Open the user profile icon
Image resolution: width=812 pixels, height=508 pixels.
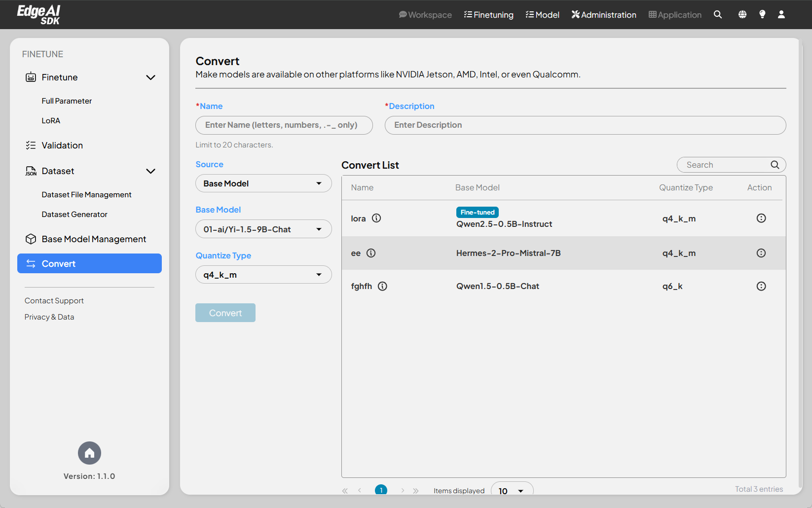click(781, 15)
